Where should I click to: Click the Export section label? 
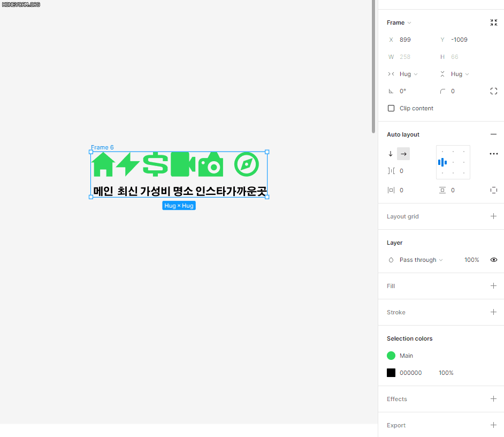point(396,425)
